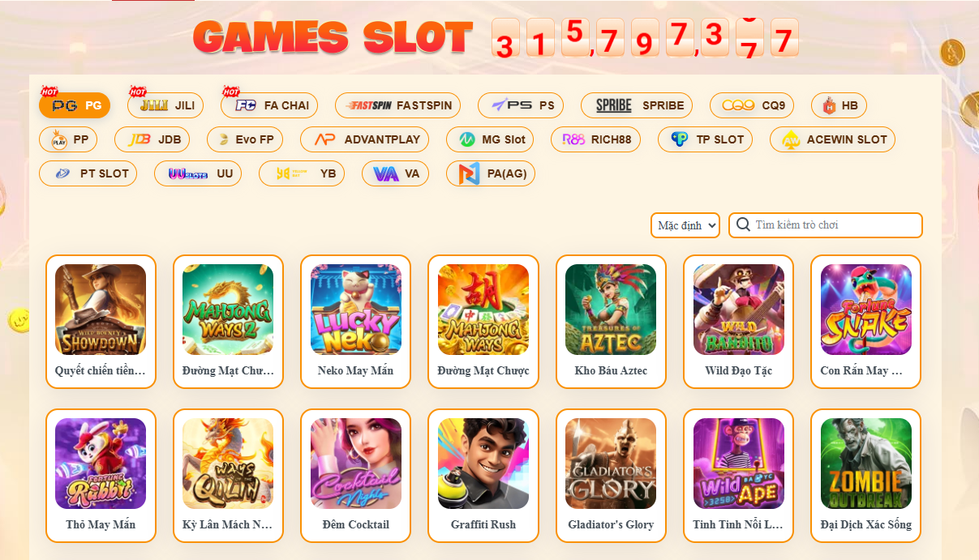Filter games by ACEWIN SLOT provider
The image size is (979, 560).
(832, 139)
